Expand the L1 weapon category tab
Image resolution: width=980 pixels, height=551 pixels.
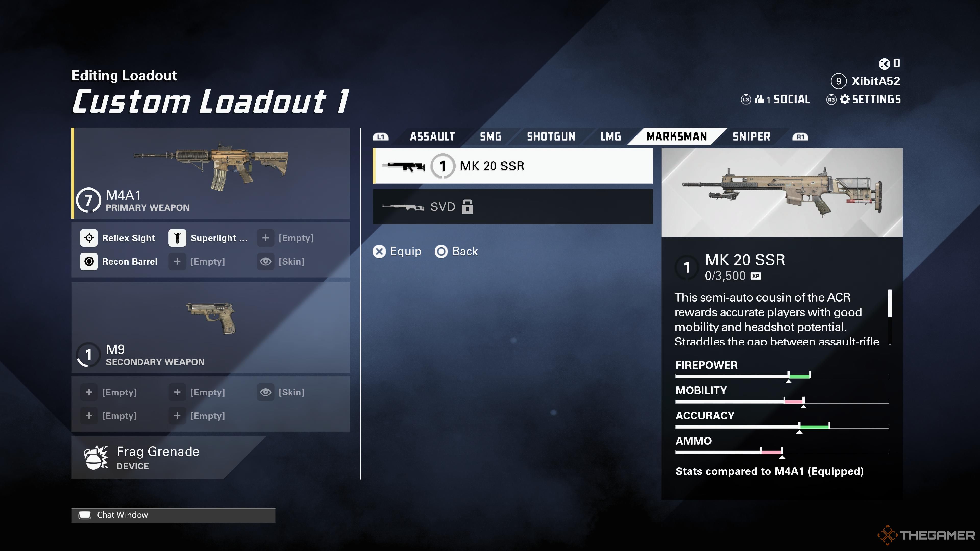(x=381, y=136)
